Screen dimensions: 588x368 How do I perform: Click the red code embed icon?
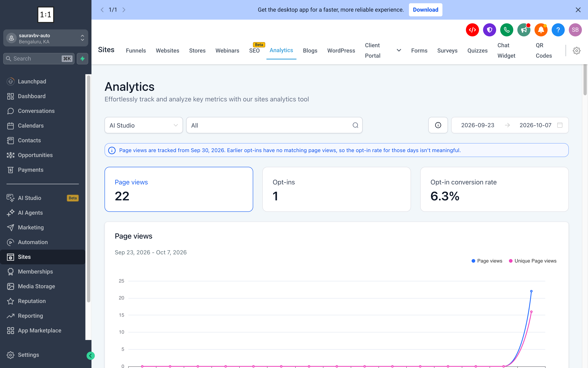coord(472,30)
